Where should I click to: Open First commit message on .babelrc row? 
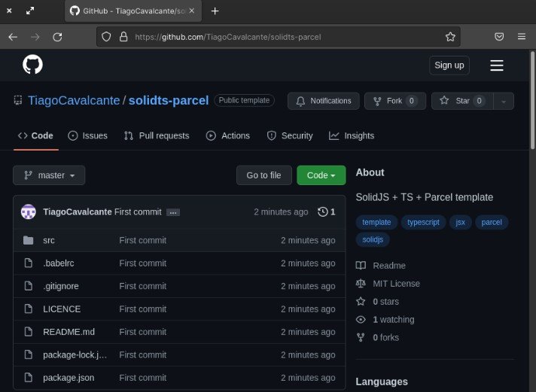click(x=143, y=263)
